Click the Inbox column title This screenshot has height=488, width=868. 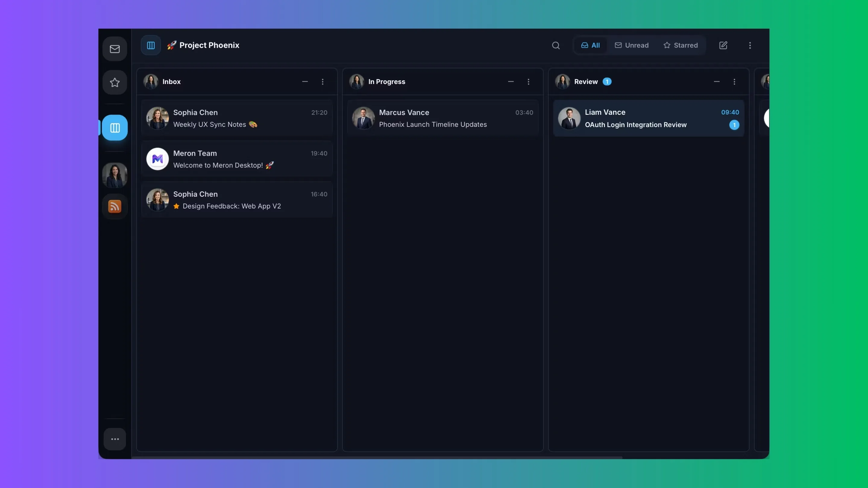tap(171, 82)
